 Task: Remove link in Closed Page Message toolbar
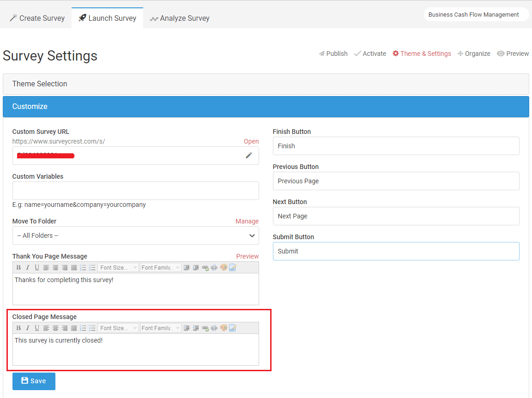point(214,328)
